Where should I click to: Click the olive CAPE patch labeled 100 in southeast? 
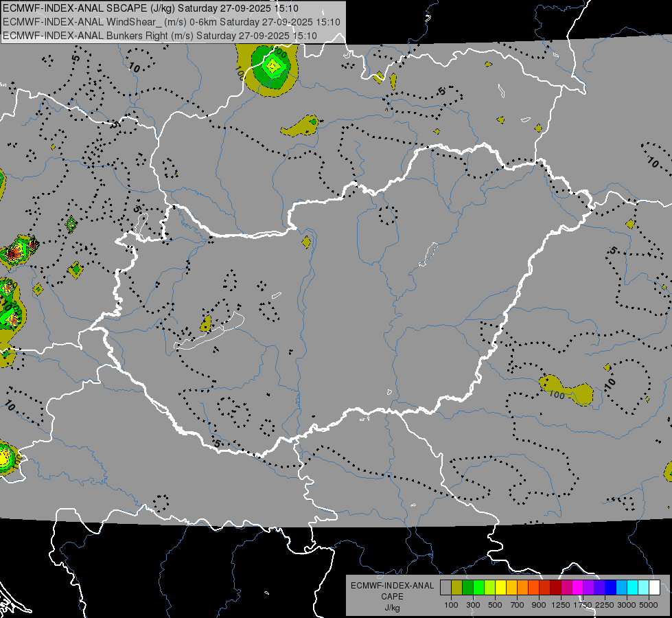(x=566, y=390)
